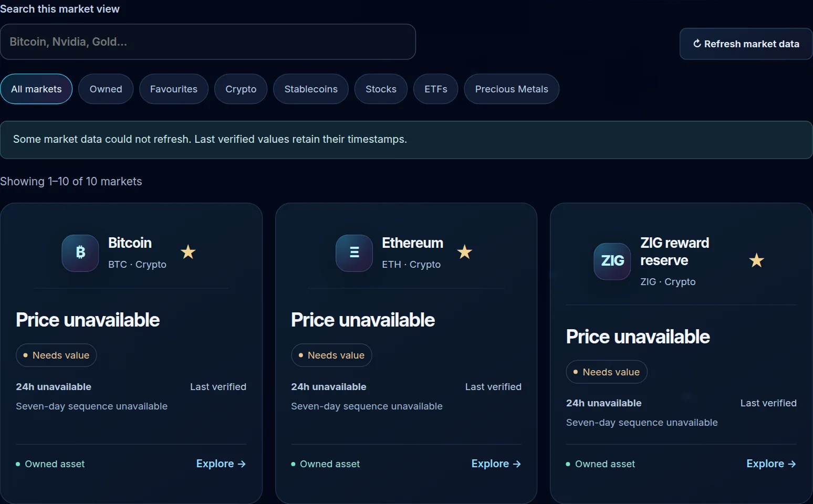This screenshot has height=504, width=813.
Task: Click the Ethereum logo icon
Action: 355,253
